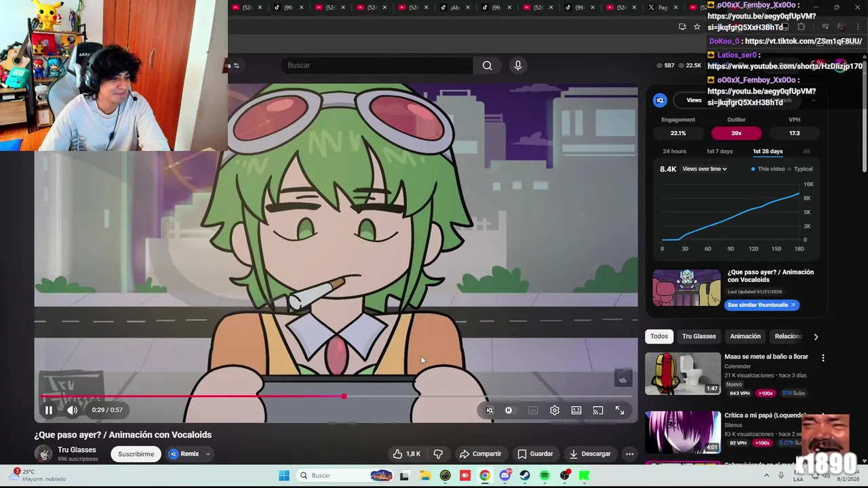The height and width of the screenshot is (488, 868).
Task: Click the See similar thumbnails button
Action: pos(761,305)
